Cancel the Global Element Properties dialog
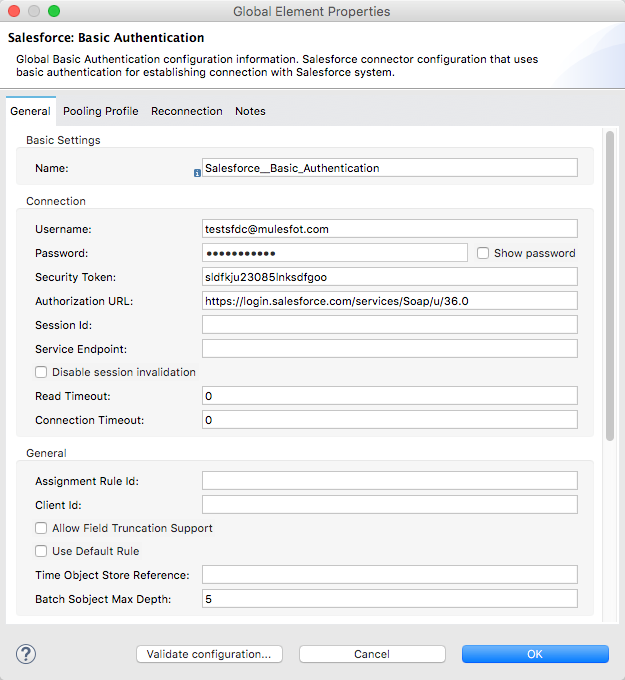625x680 pixels. tap(372, 654)
